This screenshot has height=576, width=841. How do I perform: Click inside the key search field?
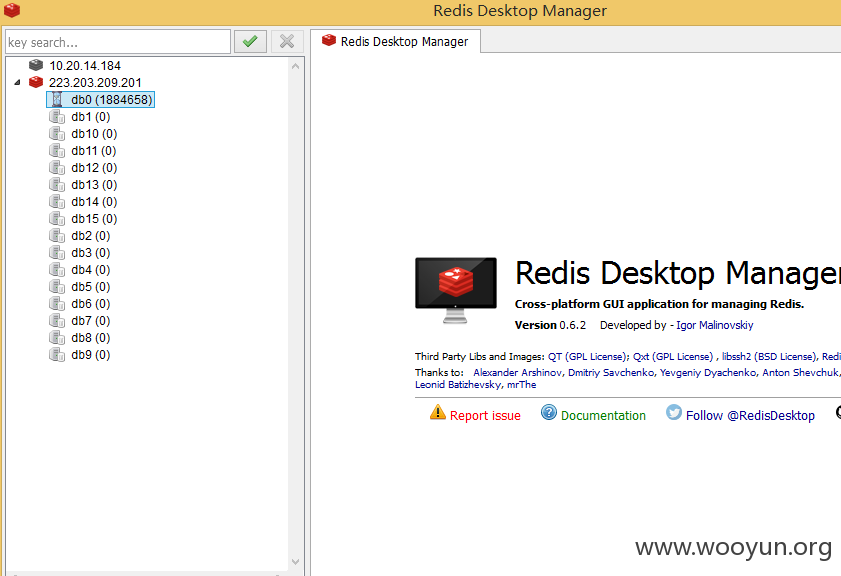118,42
